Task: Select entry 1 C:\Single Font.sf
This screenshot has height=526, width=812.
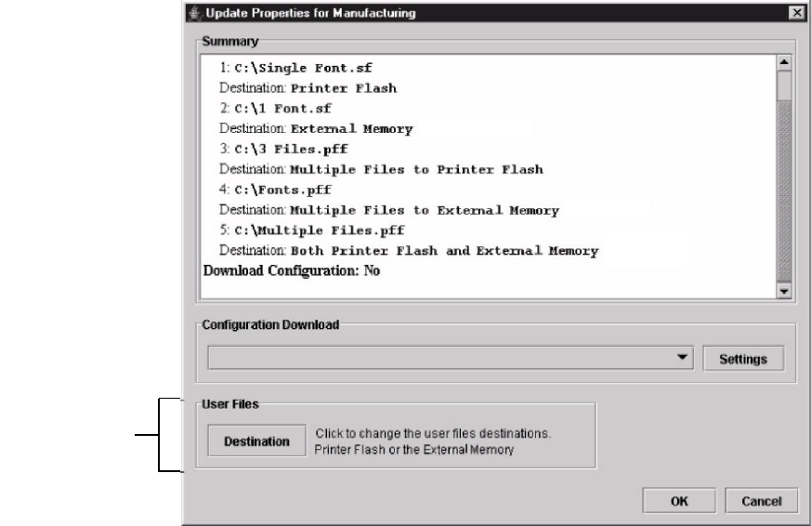Action: click(x=295, y=68)
